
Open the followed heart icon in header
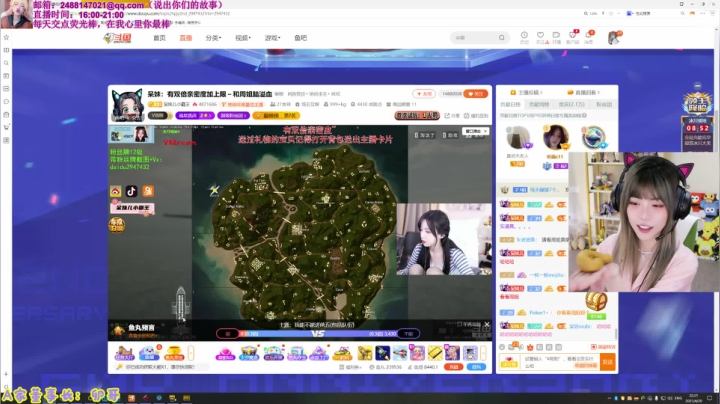pos(540,37)
